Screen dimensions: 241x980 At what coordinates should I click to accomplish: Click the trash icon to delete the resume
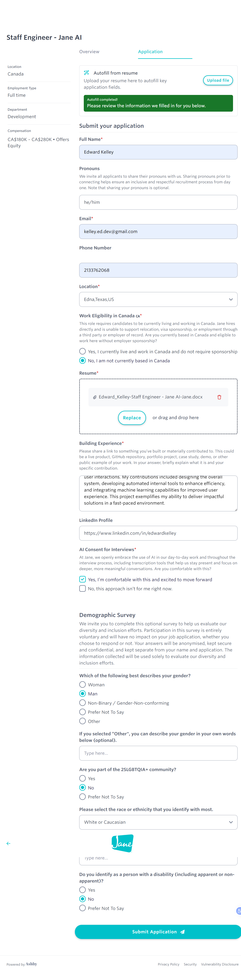click(219, 397)
